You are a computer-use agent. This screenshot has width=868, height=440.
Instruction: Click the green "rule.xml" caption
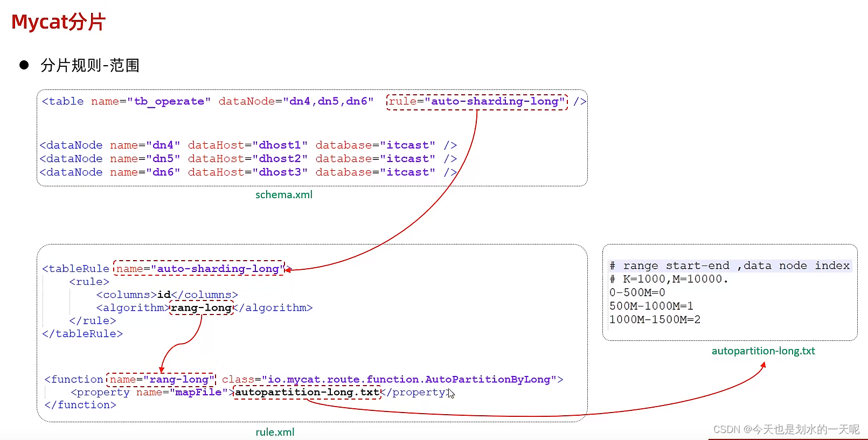click(x=275, y=432)
